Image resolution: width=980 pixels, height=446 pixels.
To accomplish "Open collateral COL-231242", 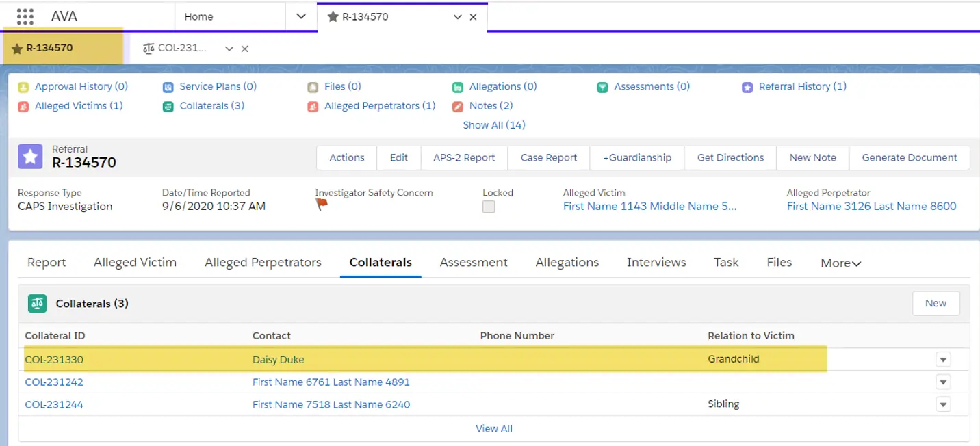I will (x=54, y=382).
